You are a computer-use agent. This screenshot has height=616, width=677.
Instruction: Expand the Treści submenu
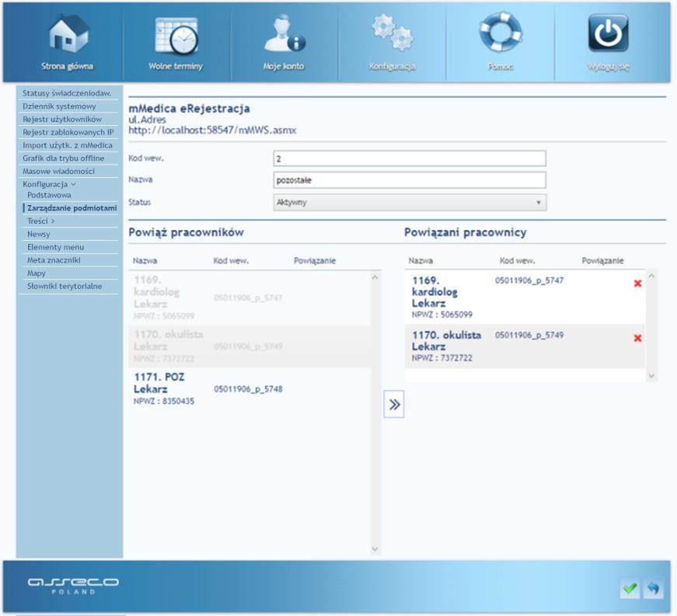pyautogui.click(x=40, y=221)
